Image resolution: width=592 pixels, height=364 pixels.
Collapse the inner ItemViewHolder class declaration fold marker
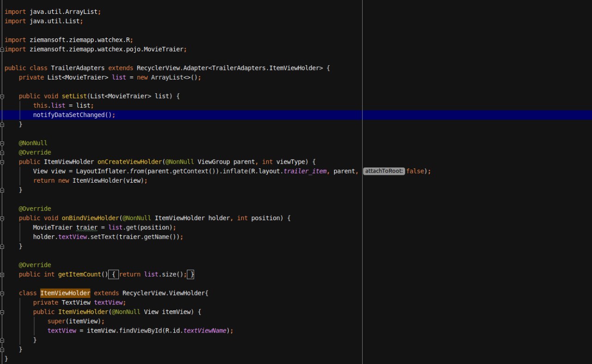pyautogui.click(x=2, y=293)
